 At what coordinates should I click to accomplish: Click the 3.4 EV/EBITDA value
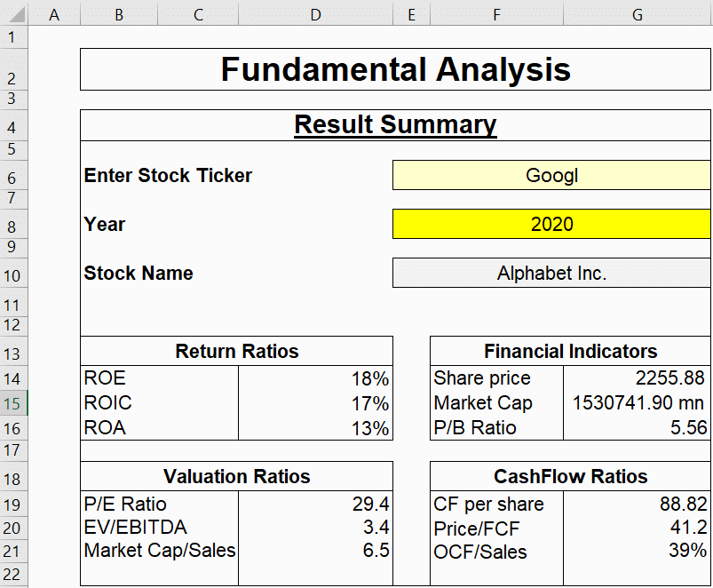(x=376, y=527)
